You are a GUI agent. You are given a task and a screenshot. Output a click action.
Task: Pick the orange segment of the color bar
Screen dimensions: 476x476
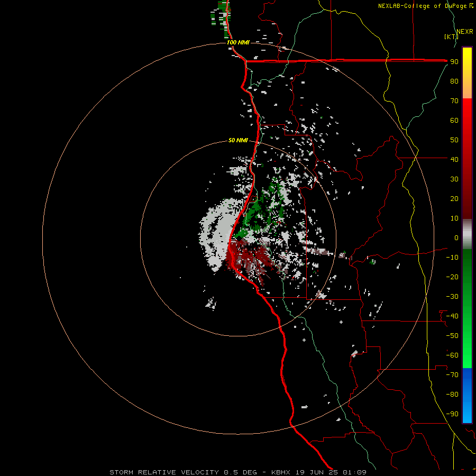click(x=467, y=90)
